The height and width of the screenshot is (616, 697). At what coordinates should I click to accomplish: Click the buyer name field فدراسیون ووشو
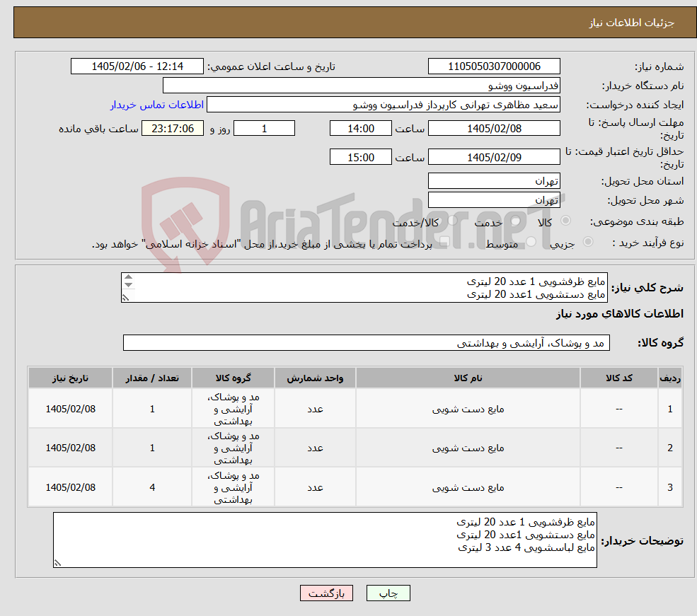tap(362, 86)
